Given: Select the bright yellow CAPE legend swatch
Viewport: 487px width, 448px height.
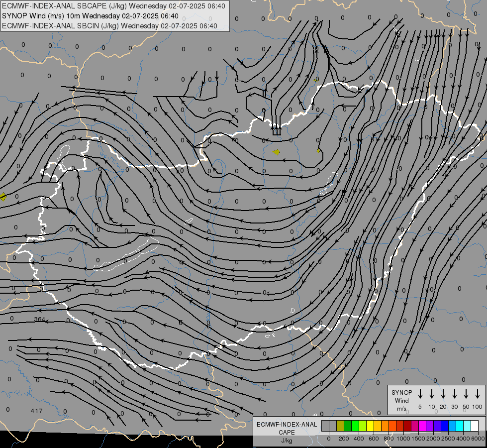Looking at the screenshot, I should click(370, 426).
